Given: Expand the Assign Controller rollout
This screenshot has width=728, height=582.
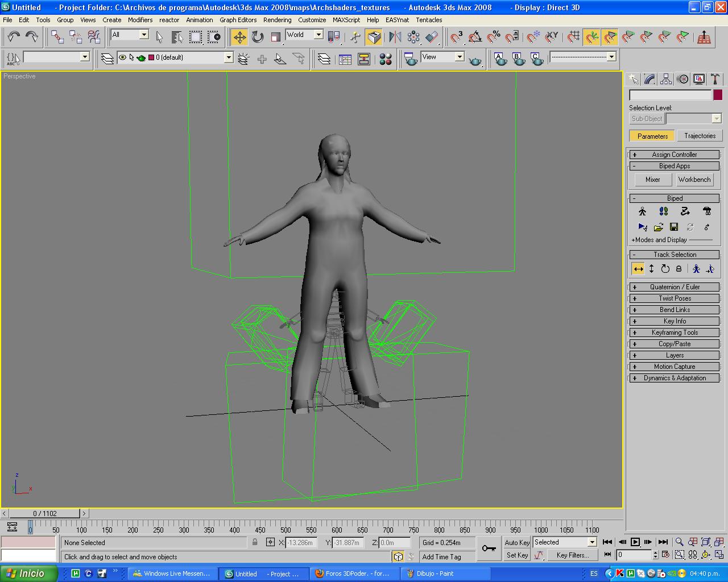Looking at the screenshot, I should pos(675,155).
